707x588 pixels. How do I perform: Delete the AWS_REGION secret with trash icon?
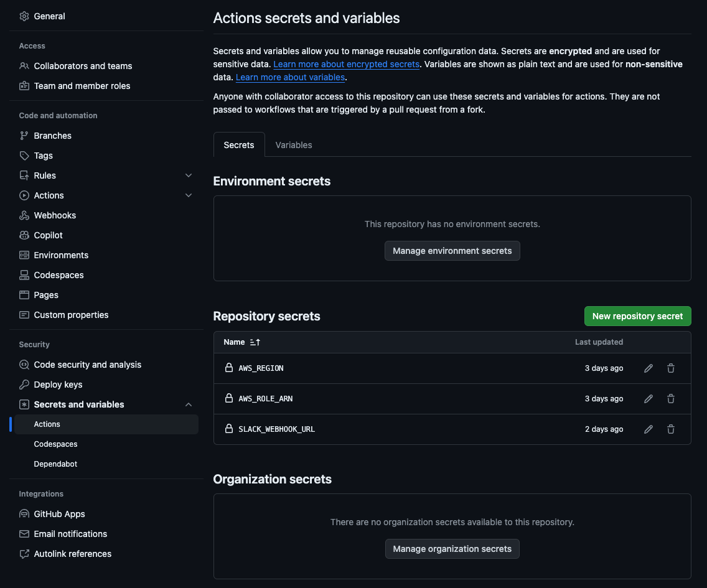(x=670, y=368)
